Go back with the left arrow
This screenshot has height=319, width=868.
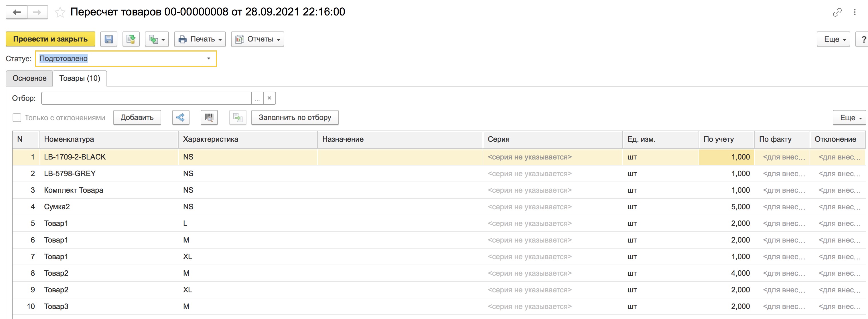[17, 13]
